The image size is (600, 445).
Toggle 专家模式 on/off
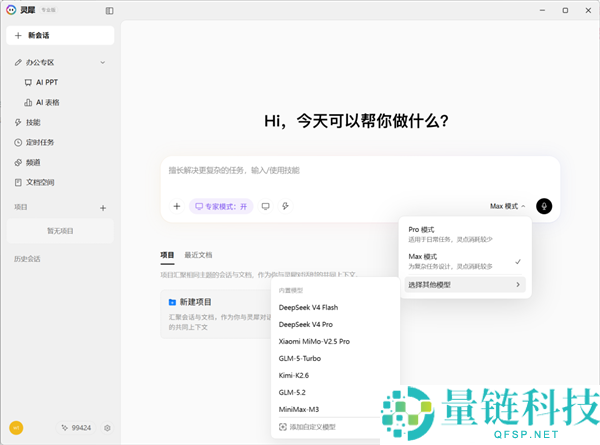[x=221, y=207]
